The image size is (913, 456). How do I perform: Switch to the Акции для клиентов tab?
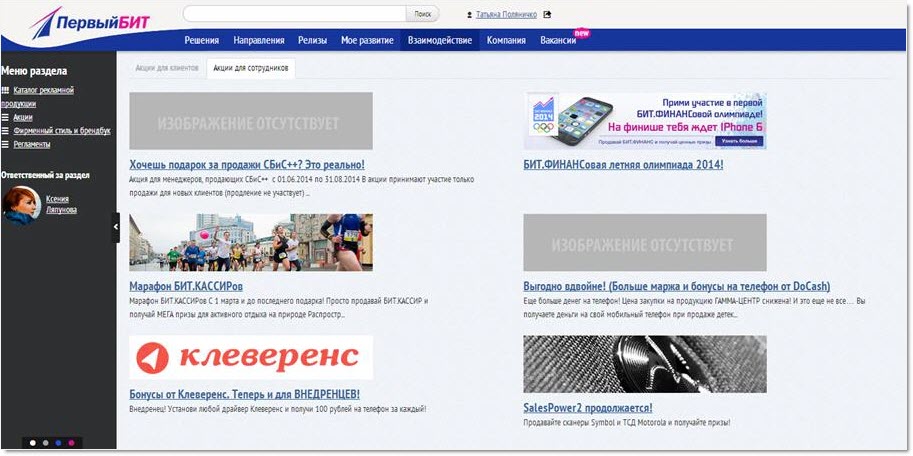pos(166,69)
